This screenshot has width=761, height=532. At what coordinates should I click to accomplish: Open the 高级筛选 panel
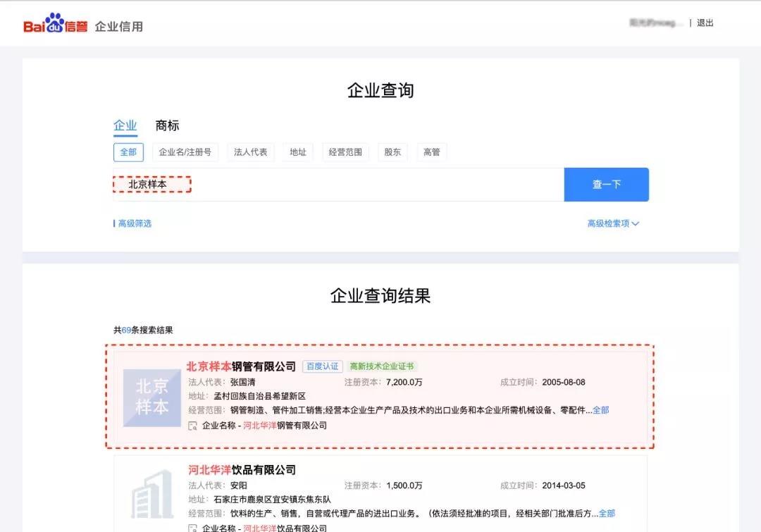pyautogui.click(x=134, y=223)
